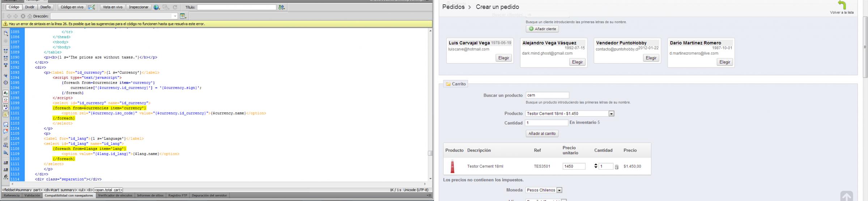Toggle Vista en vivo mode
868x201 pixels.
pos(112,7)
